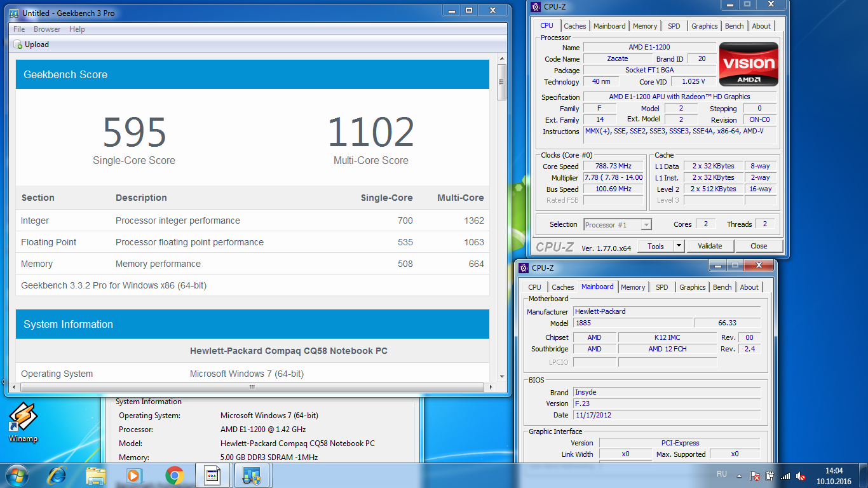Click the Action Center flag tray icon
The width and height of the screenshot is (868, 488).
click(x=755, y=475)
